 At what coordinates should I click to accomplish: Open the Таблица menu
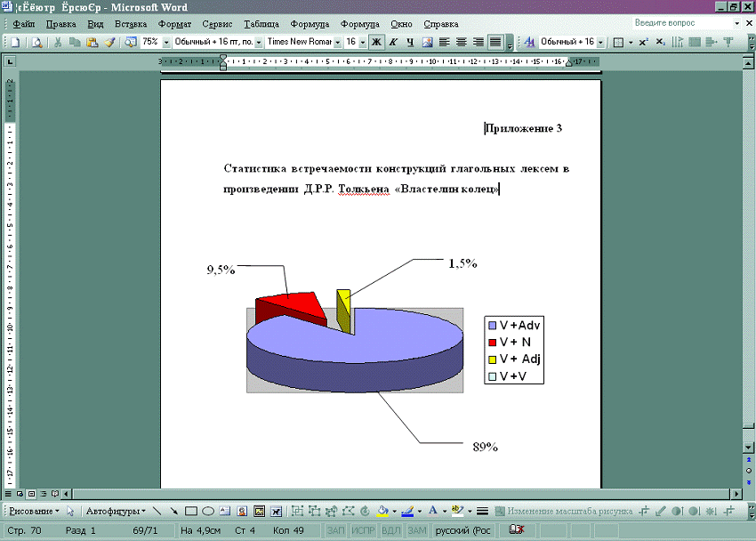[x=261, y=24]
